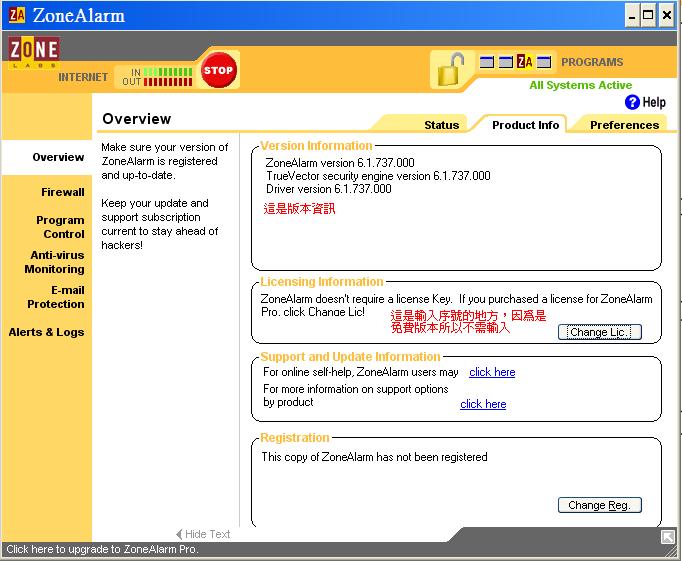Click the IN traffic indicator bar
Image resolution: width=682 pixels, height=561 pixels.
[168, 72]
